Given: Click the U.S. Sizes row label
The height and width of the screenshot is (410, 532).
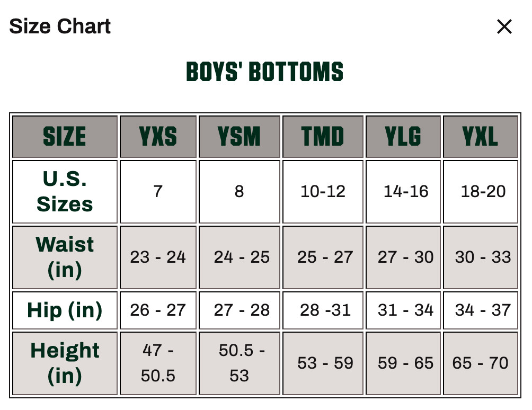Looking at the screenshot, I should pyautogui.click(x=65, y=192).
